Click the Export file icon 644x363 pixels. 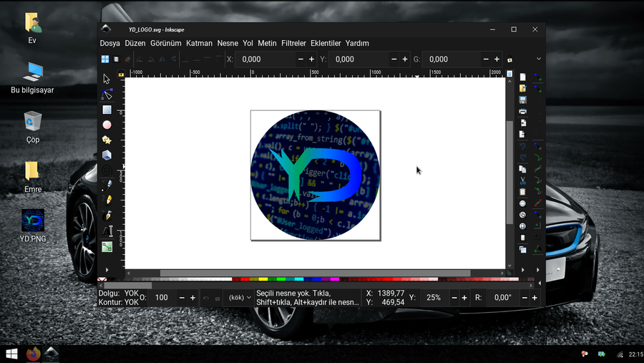pyautogui.click(x=522, y=135)
